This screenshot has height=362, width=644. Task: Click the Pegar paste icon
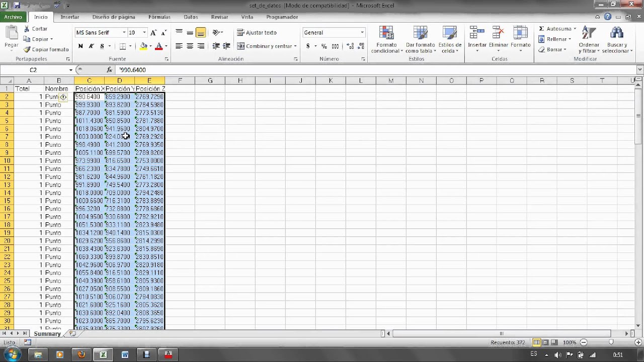(11, 33)
